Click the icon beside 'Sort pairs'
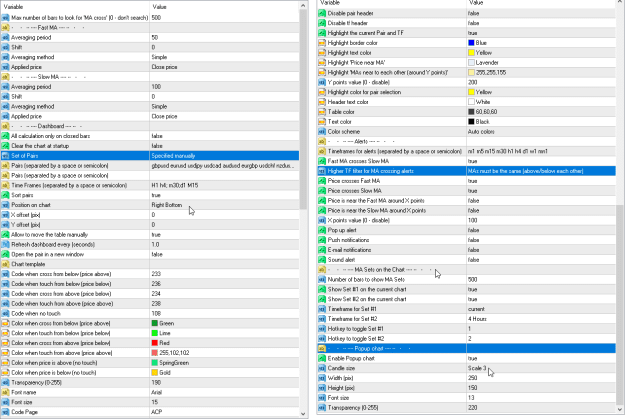625x419 pixels. (x=5, y=195)
